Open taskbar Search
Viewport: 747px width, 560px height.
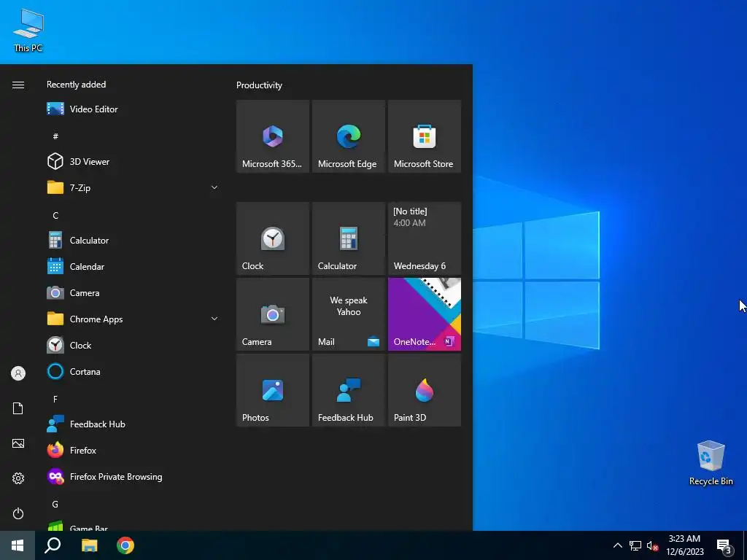[53, 545]
